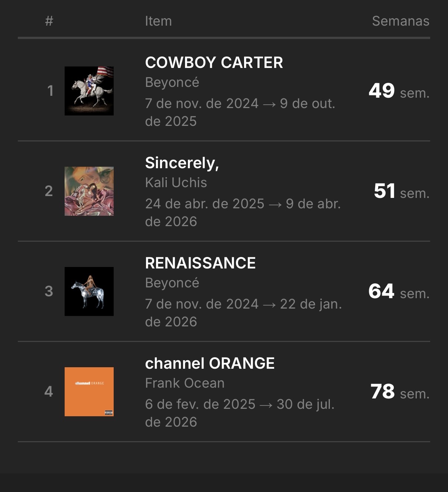Click the Sincerely, album title
This screenshot has height=492, width=448.
pos(182,163)
